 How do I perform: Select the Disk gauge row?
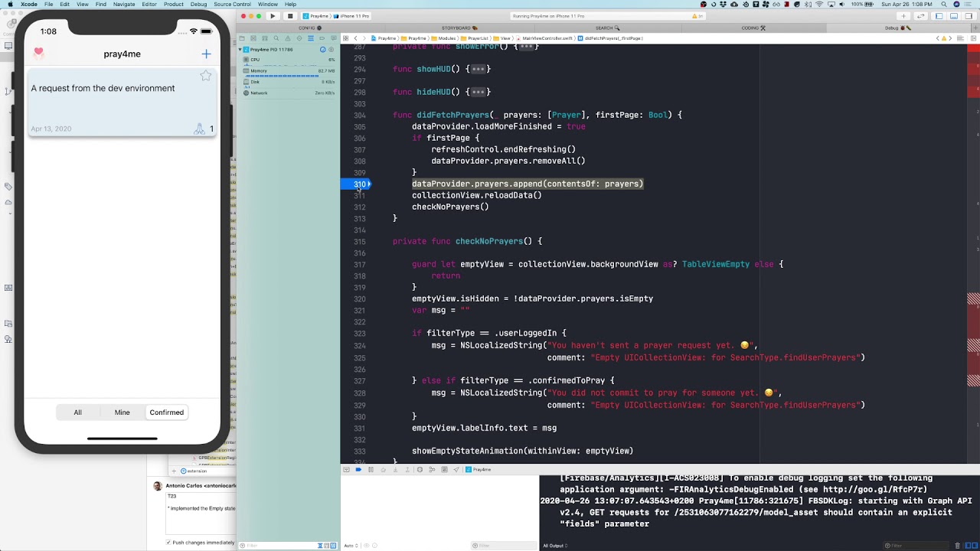(289, 82)
